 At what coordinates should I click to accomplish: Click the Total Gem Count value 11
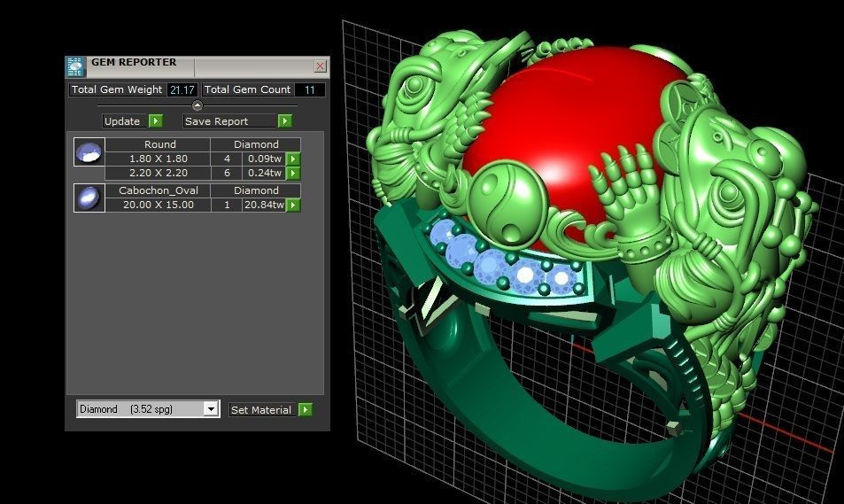(x=309, y=90)
